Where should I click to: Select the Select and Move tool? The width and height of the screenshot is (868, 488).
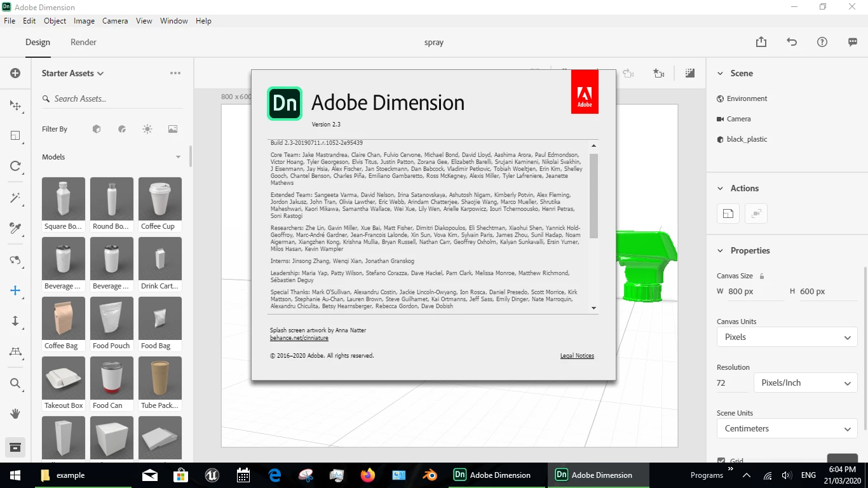pyautogui.click(x=15, y=105)
